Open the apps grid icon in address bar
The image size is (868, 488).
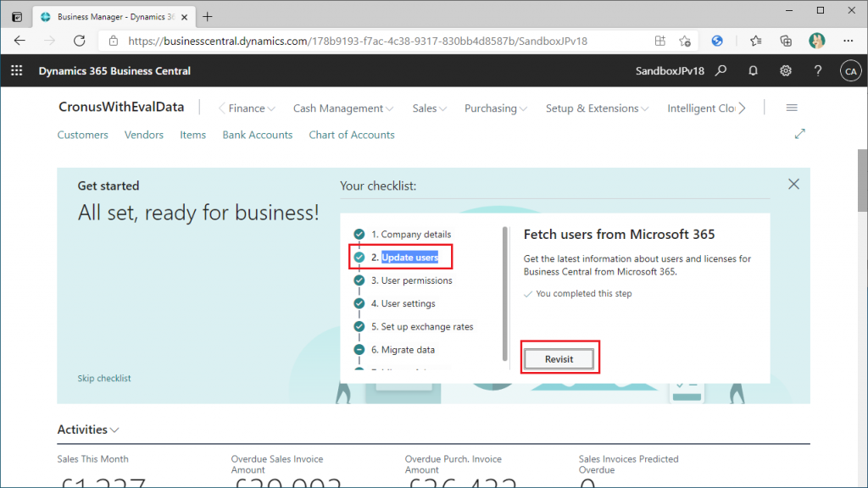[659, 41]
